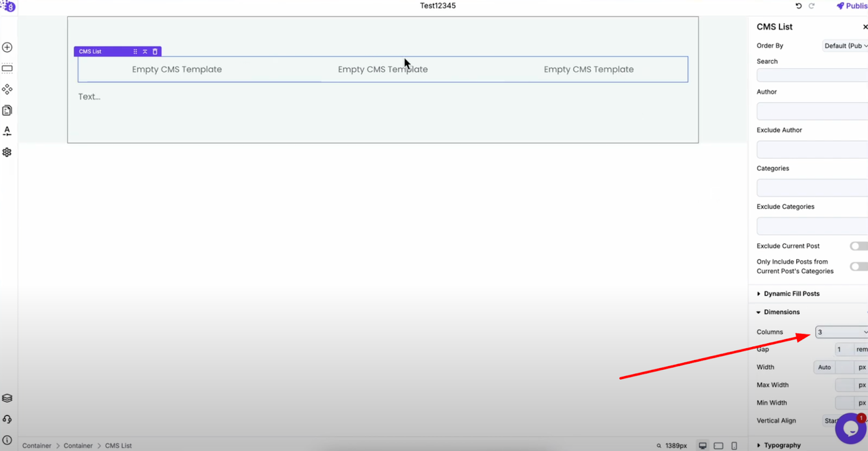The height and width of the screenshot is (451, 868).
Task: Open the Width row px unit dropdown
Action: pos(861,367)
